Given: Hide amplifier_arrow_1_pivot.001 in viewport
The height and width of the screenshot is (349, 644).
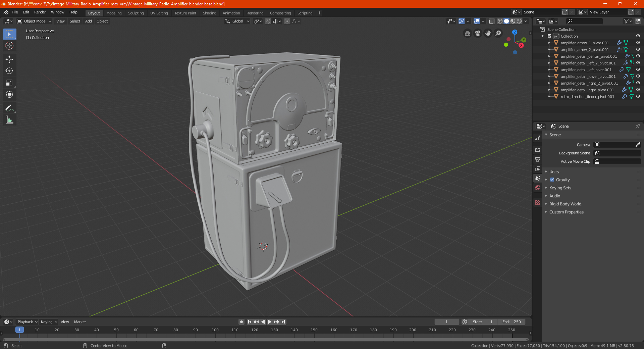Looking at the screenshot, I should tap(638, 43).
